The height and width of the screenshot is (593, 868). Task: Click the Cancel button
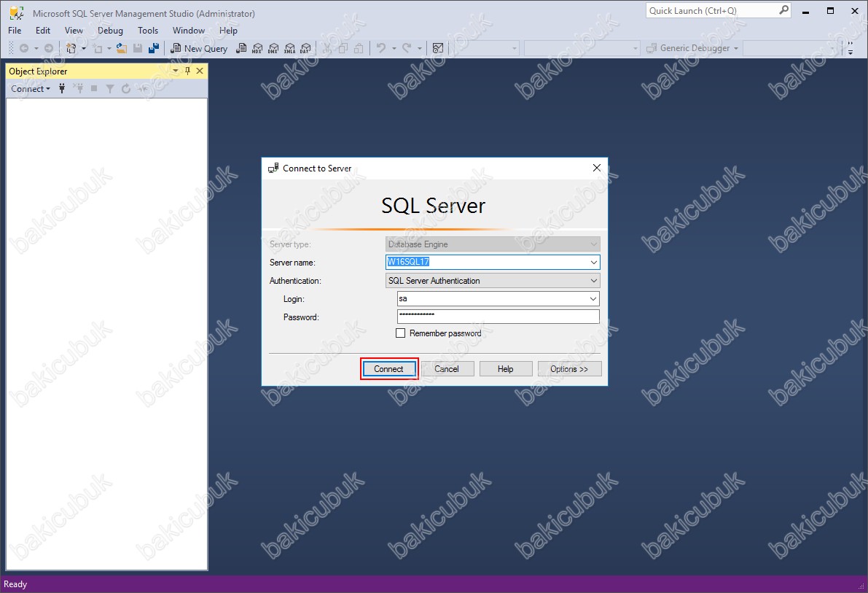447,369
